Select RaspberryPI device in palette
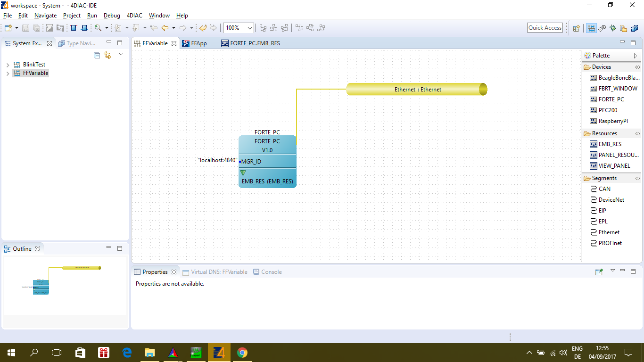The width and height of the screenshot is (644, 362). coord(609,121)
